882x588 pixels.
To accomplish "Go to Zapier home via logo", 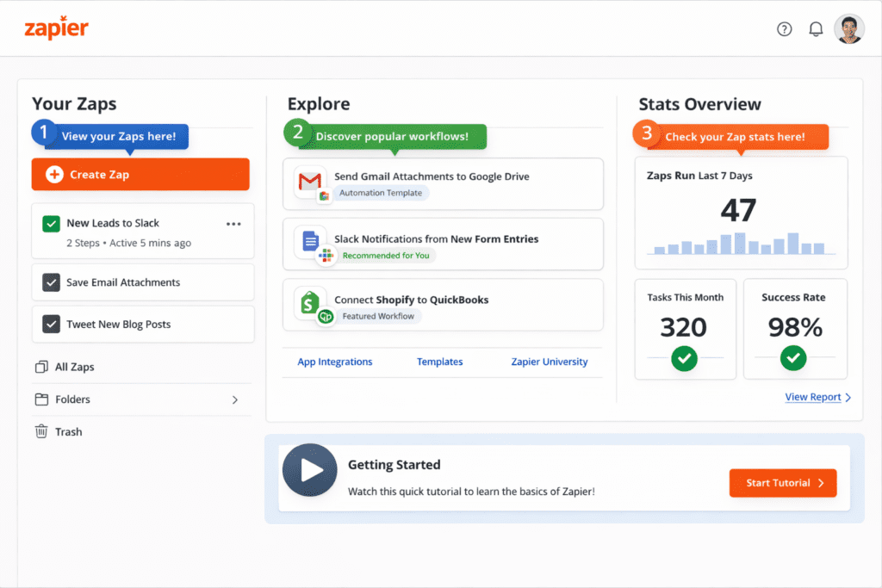I will point(56,28).
